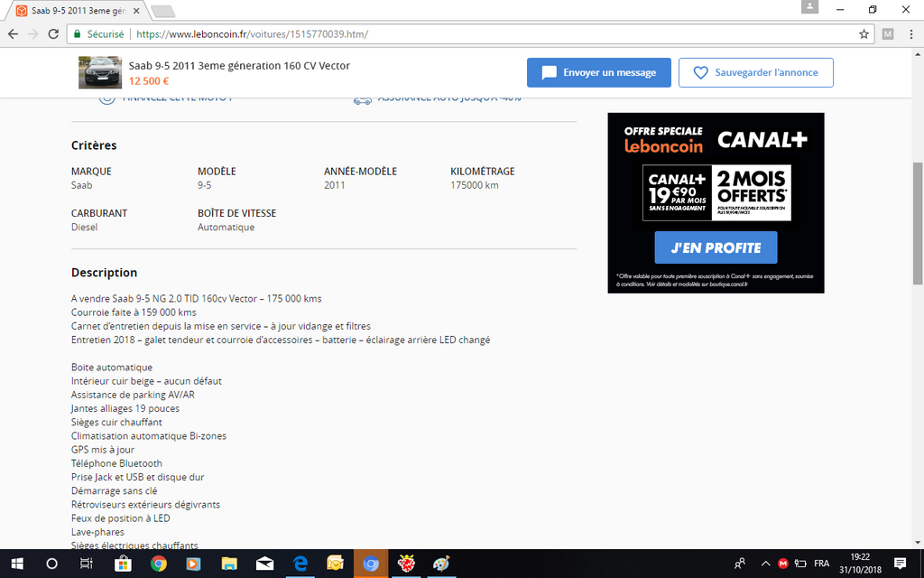This screenshot has height=578, width=924.
Task: Click the 'GPS mis à jour' line
Action: 103,450
